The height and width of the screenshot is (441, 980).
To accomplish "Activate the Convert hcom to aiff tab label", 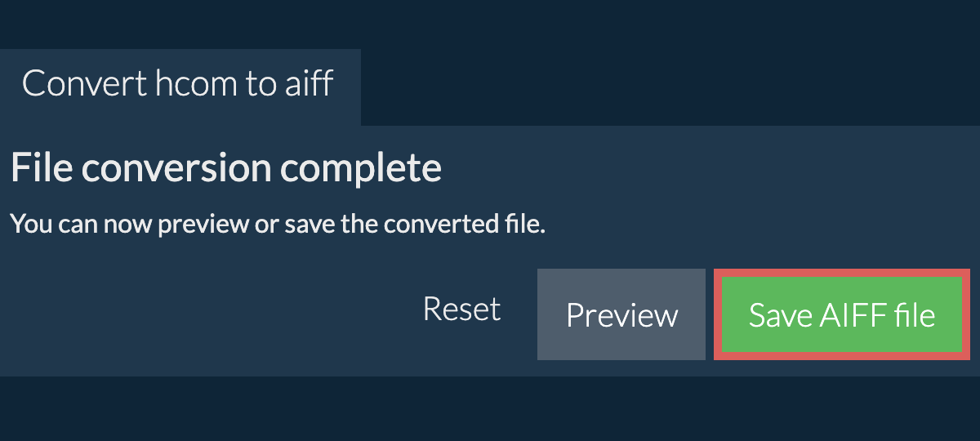I will [178, 84].
